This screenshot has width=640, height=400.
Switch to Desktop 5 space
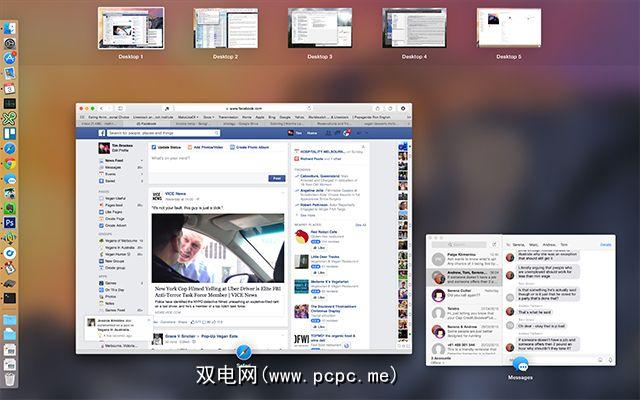509,28
